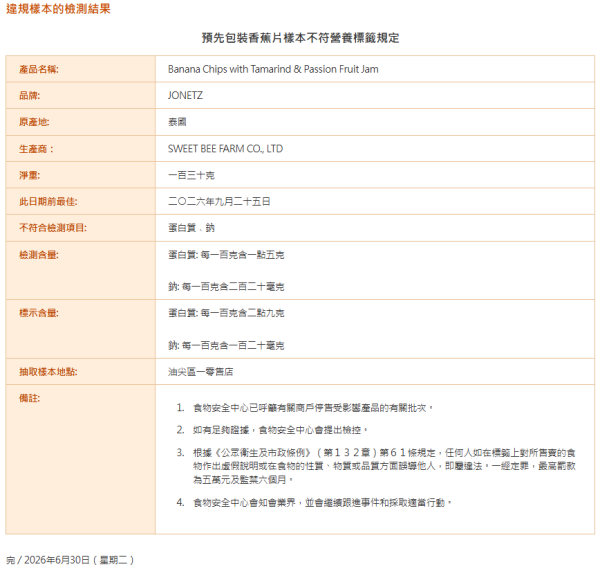
Task: Click the 備註 label cell
Action: (81, 459)
